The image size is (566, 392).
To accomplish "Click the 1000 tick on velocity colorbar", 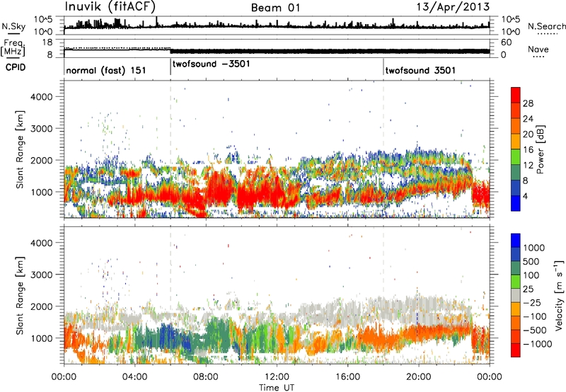I will 534,248.
